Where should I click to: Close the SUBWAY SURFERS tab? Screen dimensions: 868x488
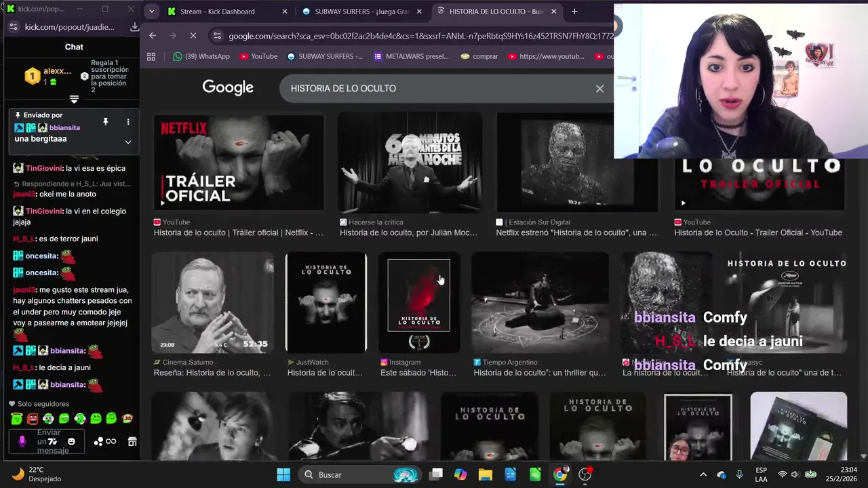(x=419, y=12)
